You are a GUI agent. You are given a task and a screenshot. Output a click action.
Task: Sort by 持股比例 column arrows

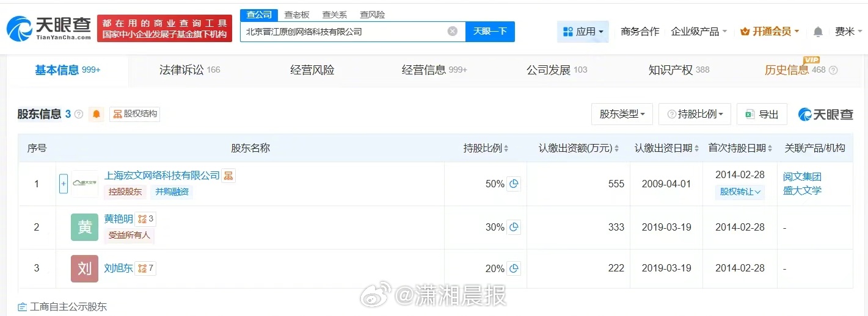click(506, 148)
